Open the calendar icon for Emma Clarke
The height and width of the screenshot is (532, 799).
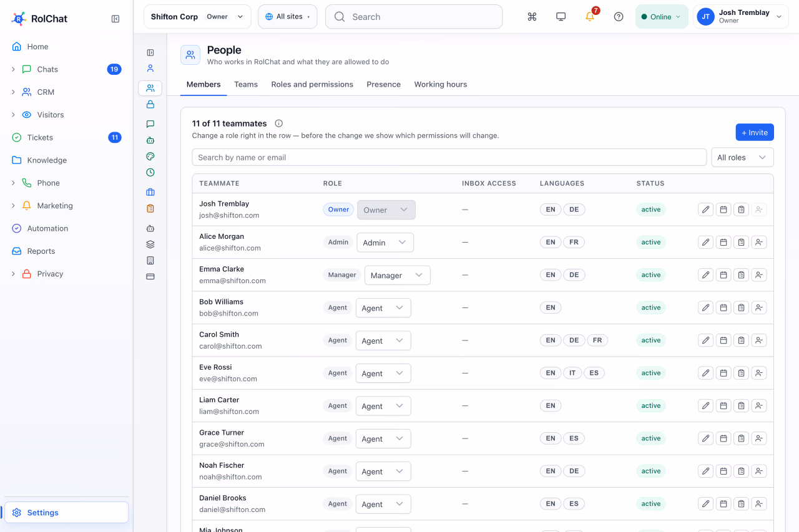coord(723,275)
